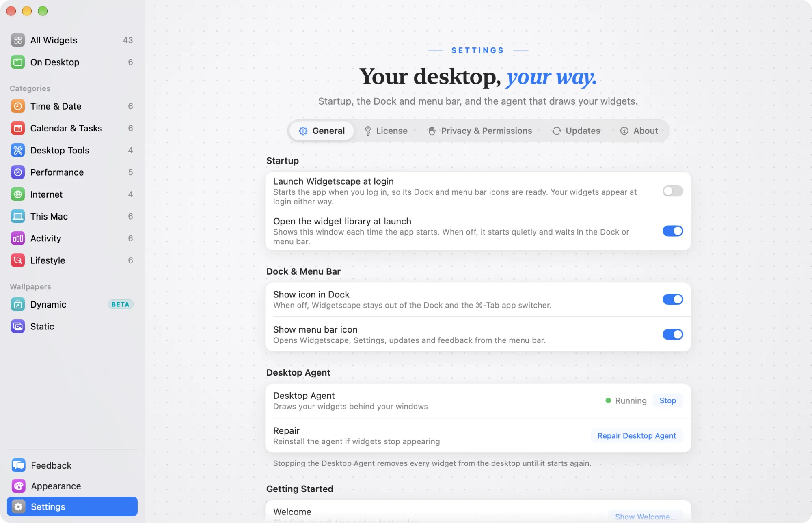Screen dimensions: 812x523
Task: Click the Running status indicator
Action: [x=626, y=401]
